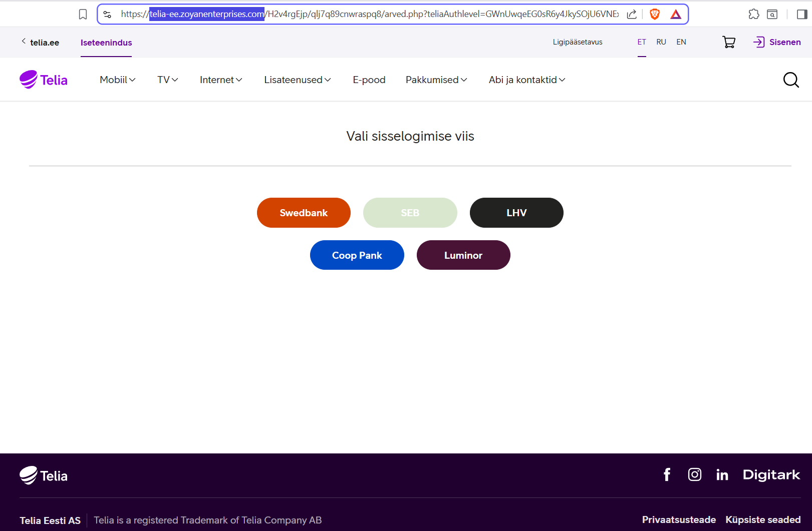
Task: Click the search magnifier icon
Action: point(790,80)
